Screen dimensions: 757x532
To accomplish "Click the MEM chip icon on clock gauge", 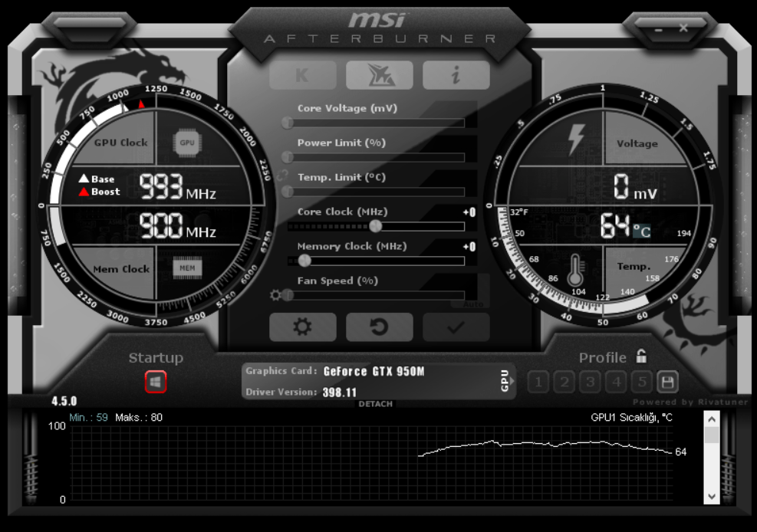I will (187, 268).
